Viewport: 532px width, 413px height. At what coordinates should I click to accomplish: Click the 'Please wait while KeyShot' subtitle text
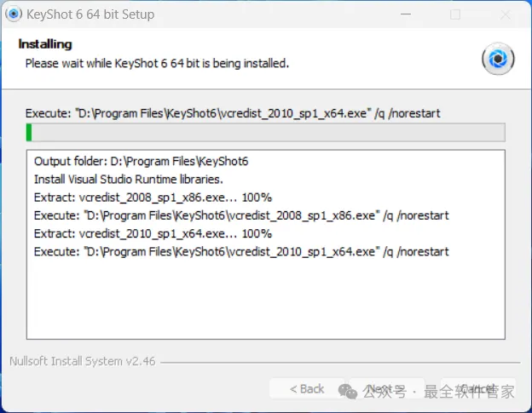(x=157, y=63)
